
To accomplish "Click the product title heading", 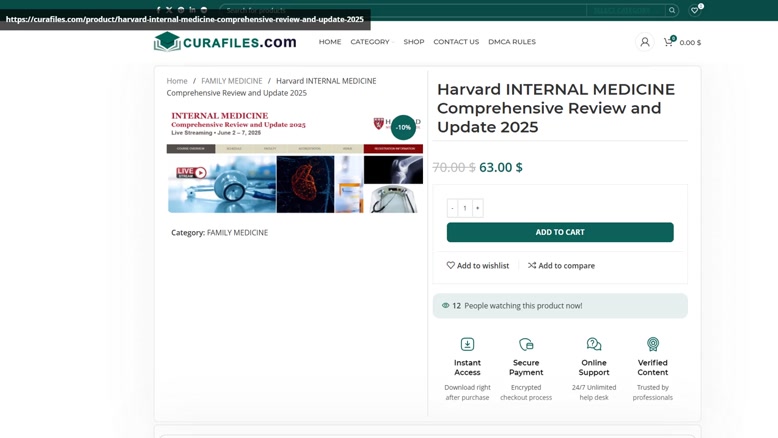I will (556, 108).
